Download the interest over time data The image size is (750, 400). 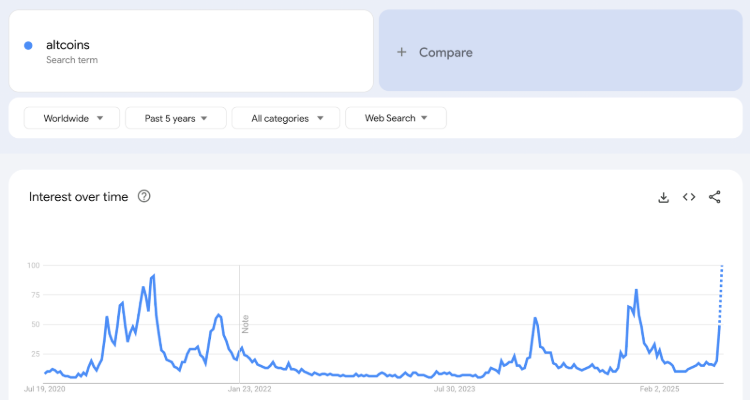(663, 197)
